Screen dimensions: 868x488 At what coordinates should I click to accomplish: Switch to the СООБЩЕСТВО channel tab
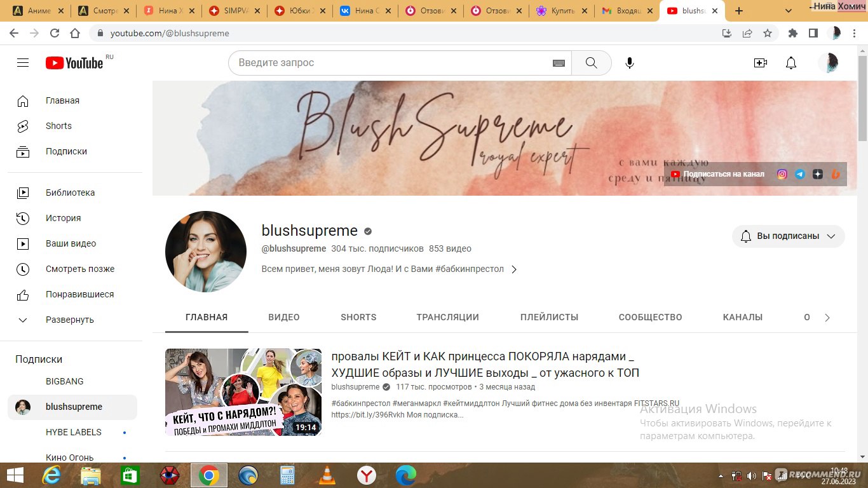tap(651, 317)
